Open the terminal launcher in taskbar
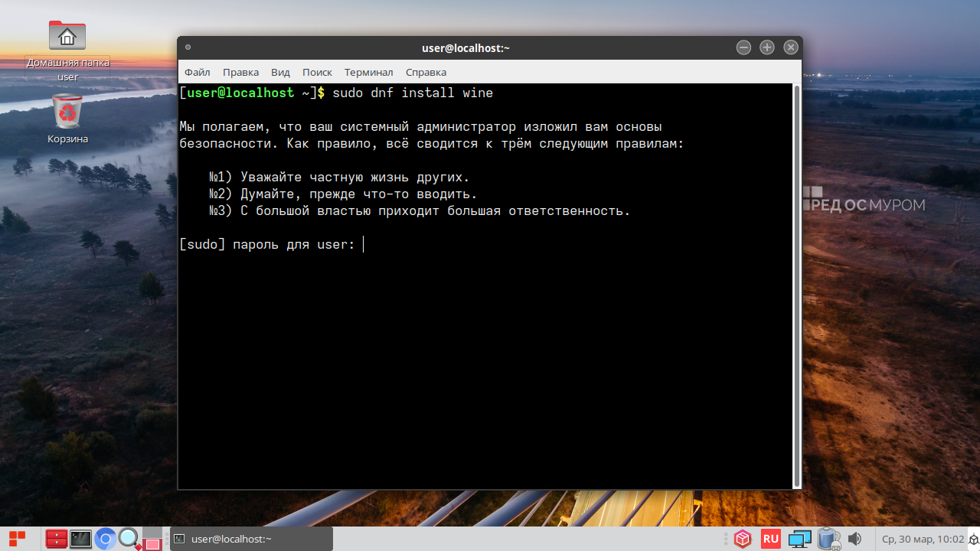The image size is (980, 551). pos(80,539)
